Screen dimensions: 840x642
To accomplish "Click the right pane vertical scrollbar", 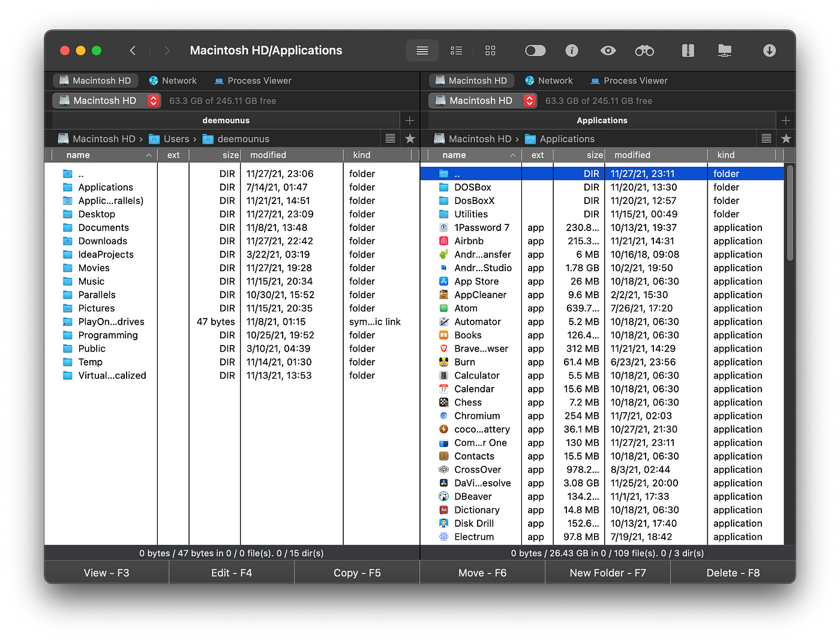I will pos(790,213).
